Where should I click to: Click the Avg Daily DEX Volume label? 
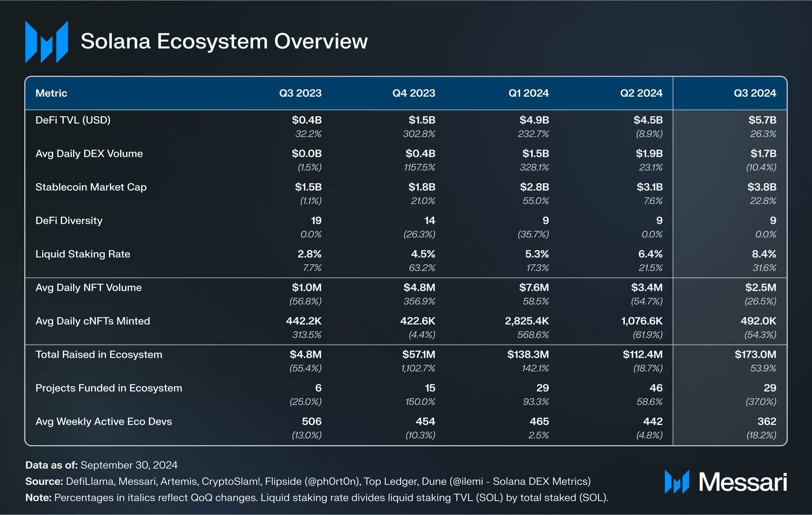coord(89,153)
